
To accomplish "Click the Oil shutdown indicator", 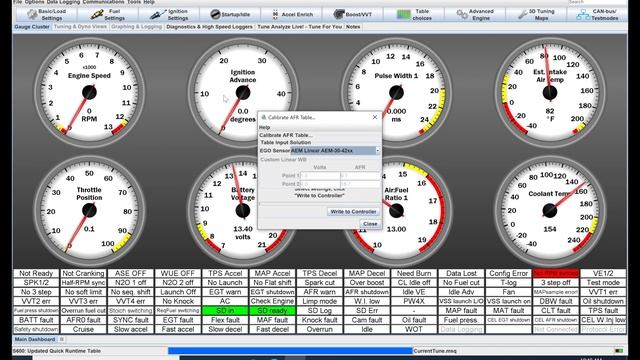I will (603, 301).
